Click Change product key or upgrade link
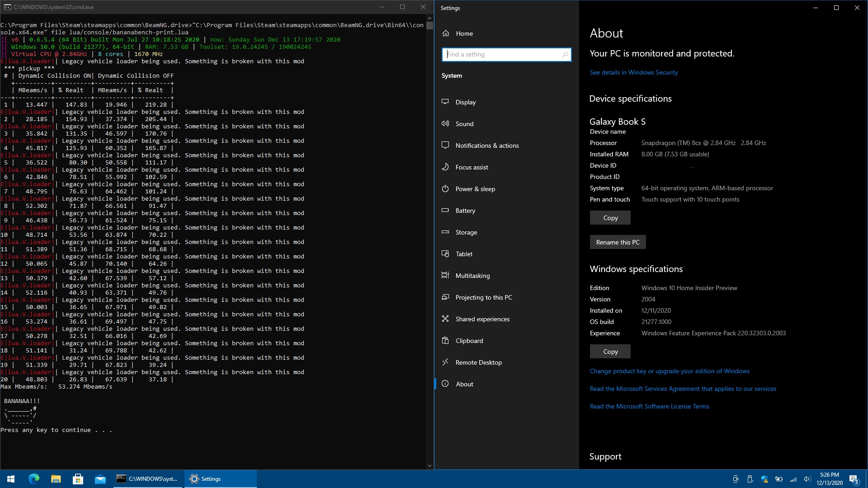 point(669,371)
